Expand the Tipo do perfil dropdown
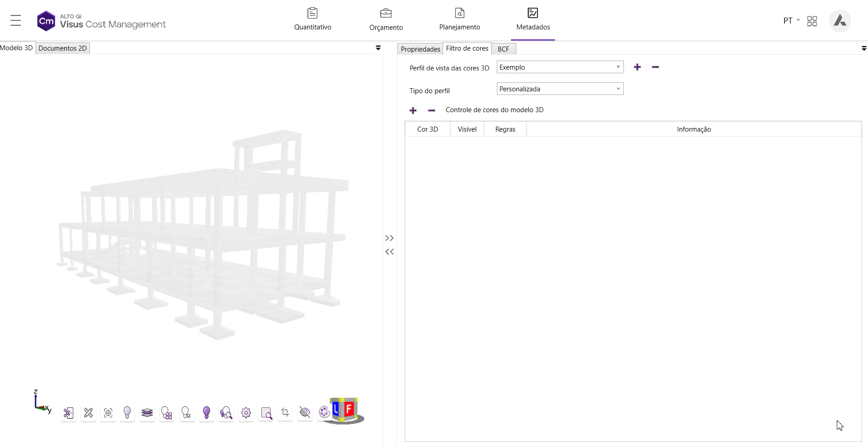The height and width of the screenshot is (445, 868). [x=560, y=89]
